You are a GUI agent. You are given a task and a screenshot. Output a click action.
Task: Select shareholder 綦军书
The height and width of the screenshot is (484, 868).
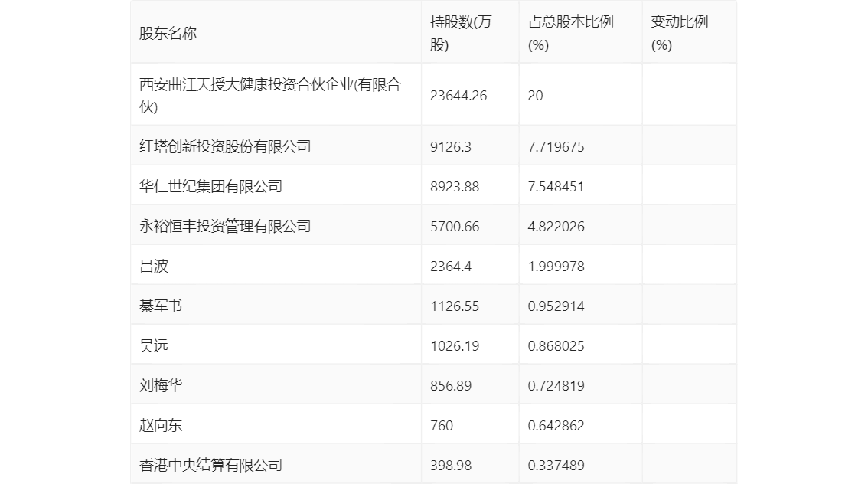[161, 306]
